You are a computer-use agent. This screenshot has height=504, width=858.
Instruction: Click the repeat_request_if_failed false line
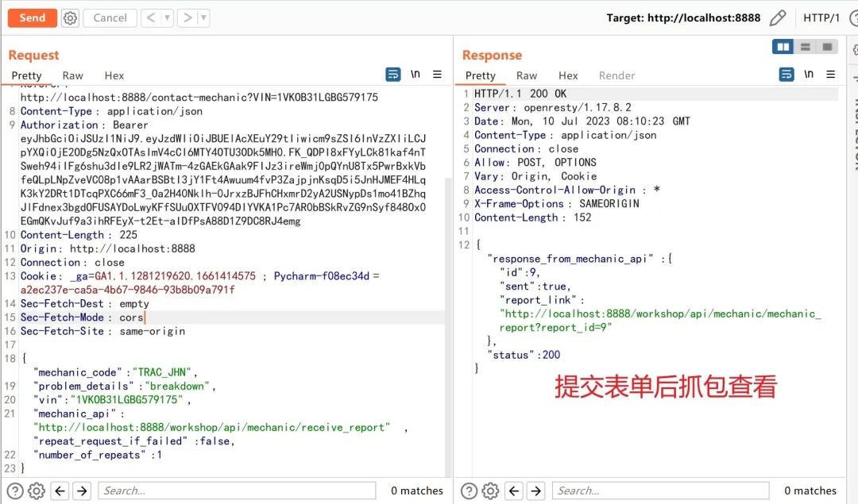point(134,441)
